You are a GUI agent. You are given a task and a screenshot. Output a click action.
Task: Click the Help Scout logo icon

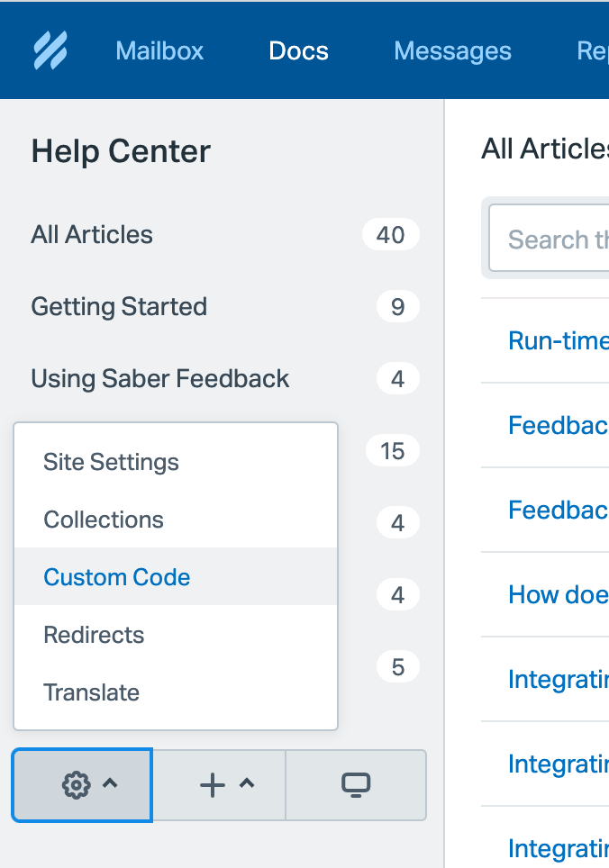pyautogui.click(x=50, y=50)
